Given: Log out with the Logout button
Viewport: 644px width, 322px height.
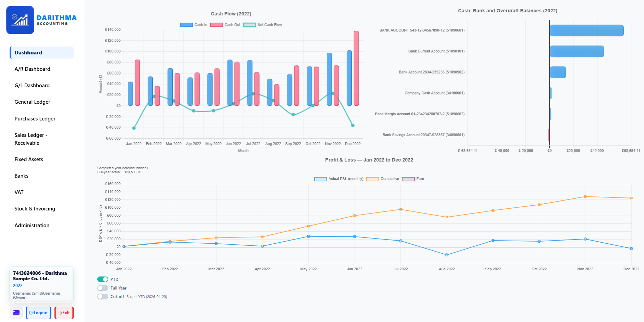Looking at the screenshot, I should (39, 313).
